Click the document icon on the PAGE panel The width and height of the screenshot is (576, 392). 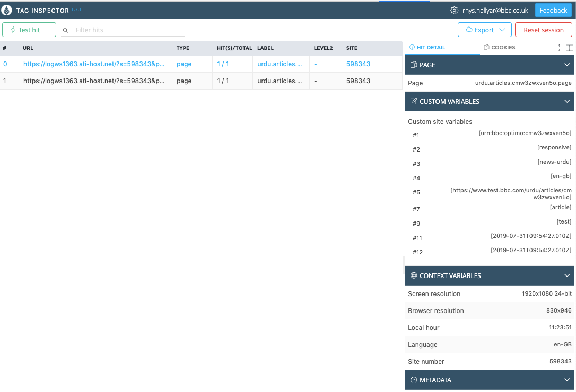pyautogui.click(x=414, y=65)
